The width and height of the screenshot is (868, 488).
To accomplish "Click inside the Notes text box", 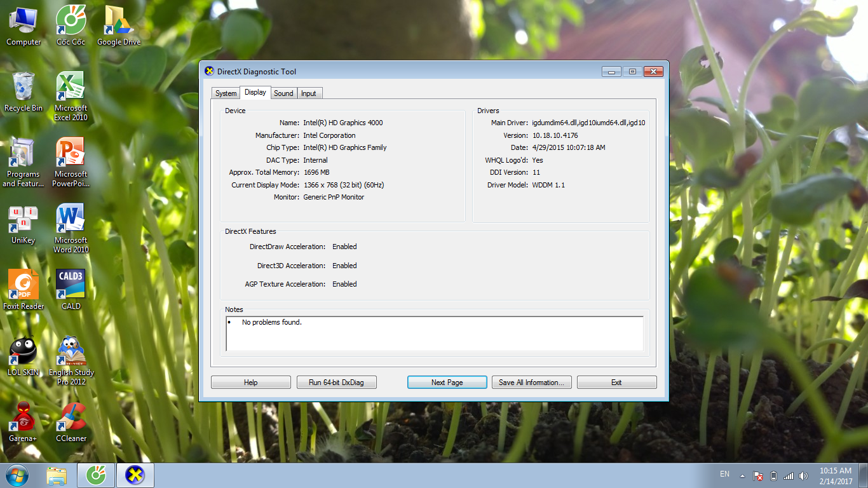I will [x=435, y=334].
